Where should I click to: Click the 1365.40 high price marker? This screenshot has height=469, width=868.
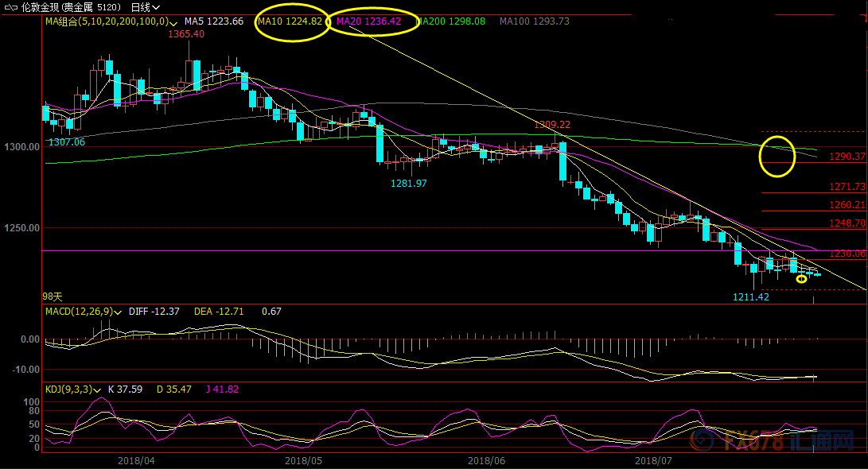[186, 33]
